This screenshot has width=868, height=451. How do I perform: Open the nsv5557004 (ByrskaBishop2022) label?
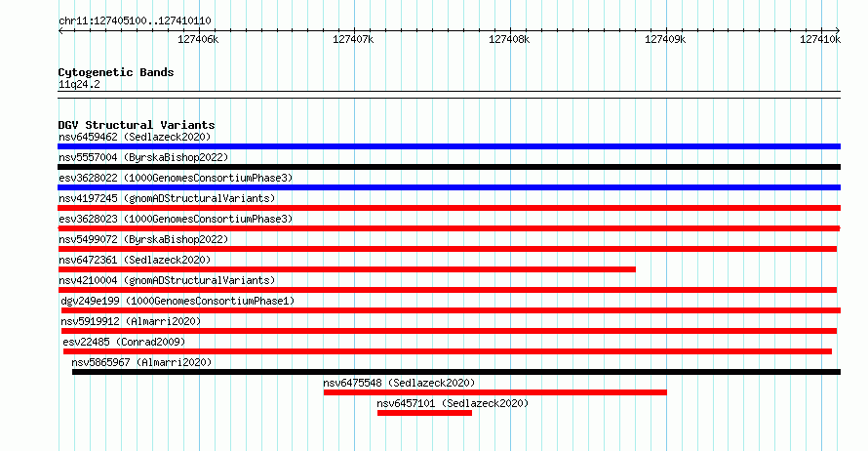[143, 157]
